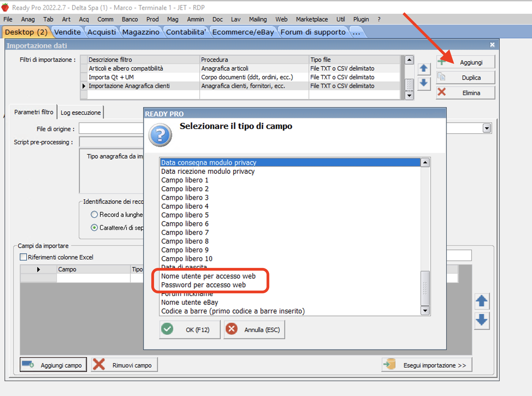Click the field type list scrollbar thumb
532x396 pixels.
425,288
